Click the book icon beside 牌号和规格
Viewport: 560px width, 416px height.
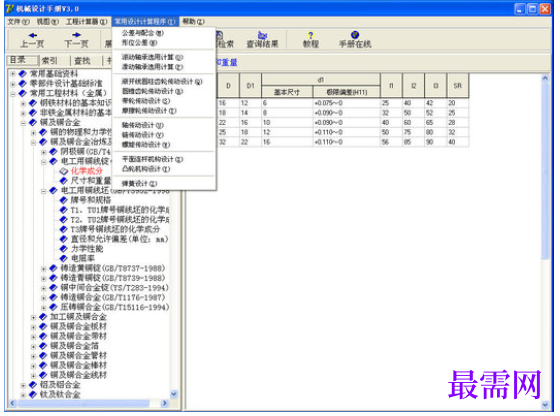click(64, 200)
